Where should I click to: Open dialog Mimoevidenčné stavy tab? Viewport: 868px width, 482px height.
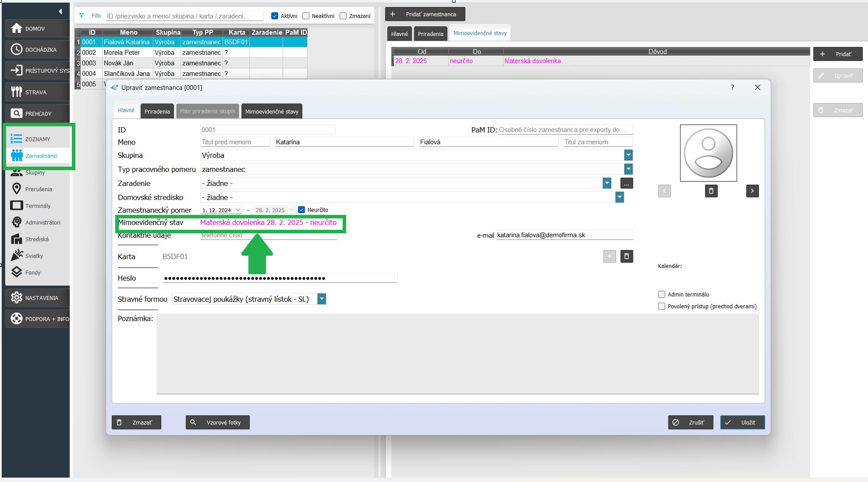click(x=272, y=111)
